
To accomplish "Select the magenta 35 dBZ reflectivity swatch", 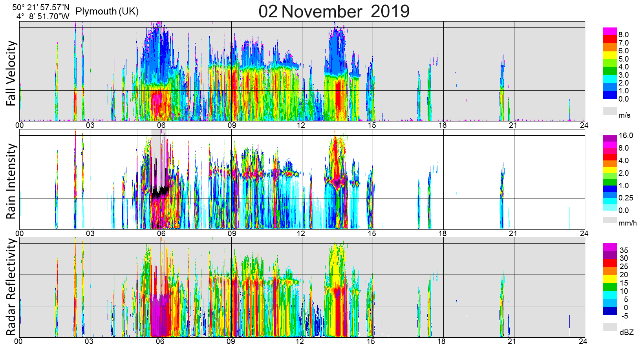I will pos(610,247).
